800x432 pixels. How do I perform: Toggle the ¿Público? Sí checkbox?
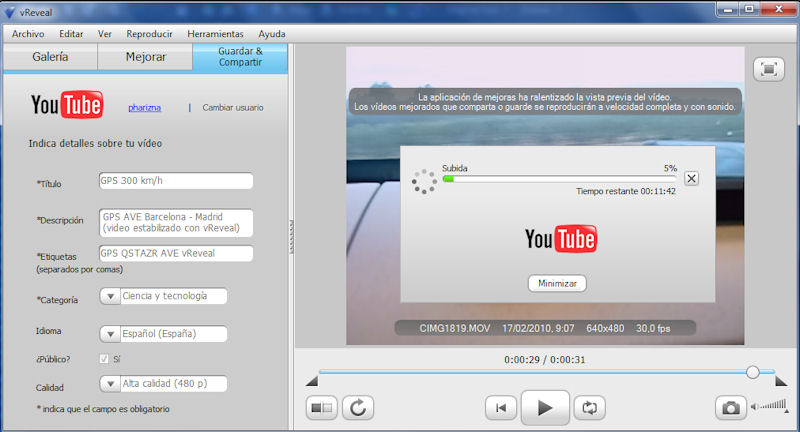[104, 359]
